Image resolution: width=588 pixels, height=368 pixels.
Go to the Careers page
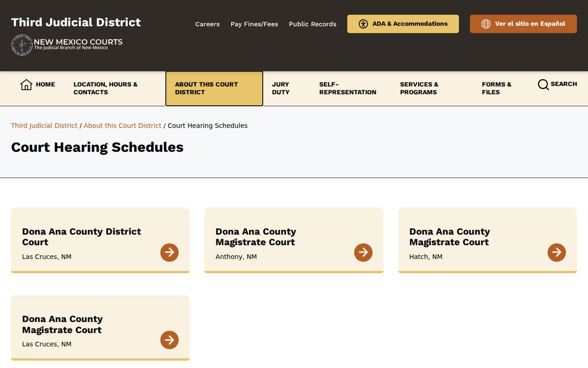(x=208, y=24)
